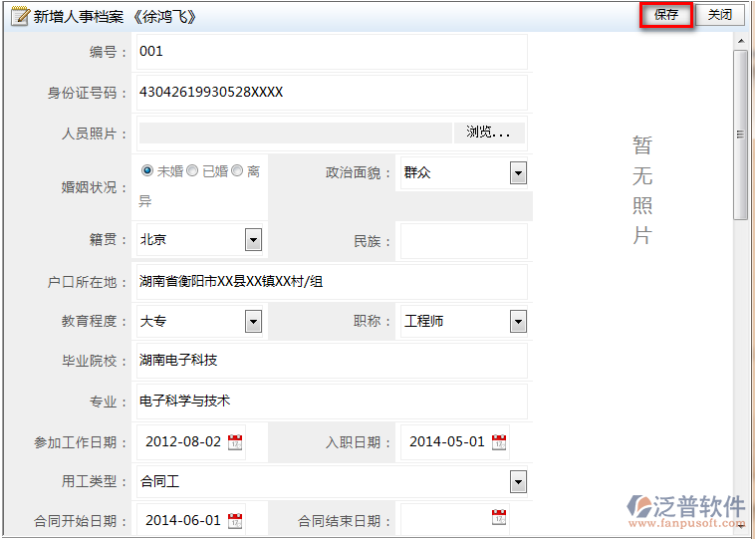Click the 关闭 button
Viewport: 756px width, 539px height.
coord(719,15)
